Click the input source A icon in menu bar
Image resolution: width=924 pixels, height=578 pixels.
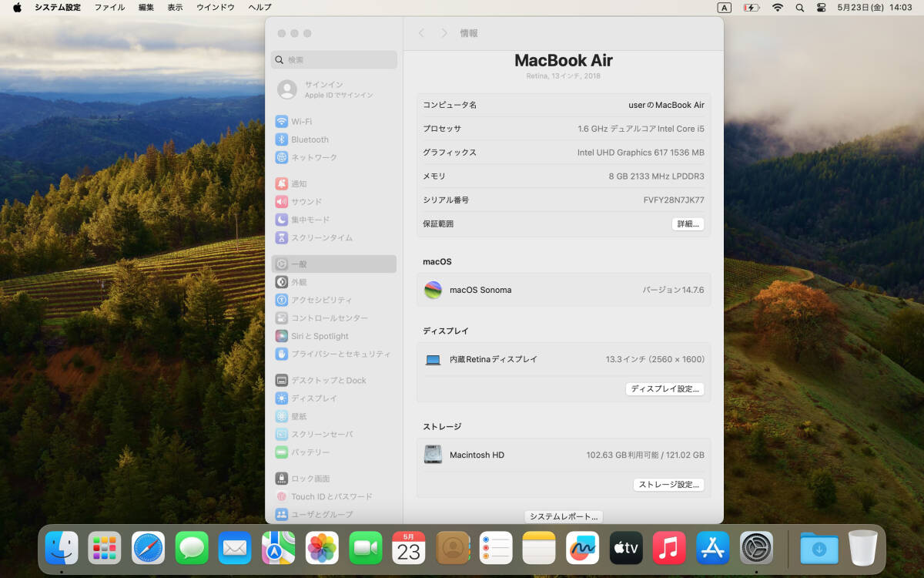click(x=724, y=7)
